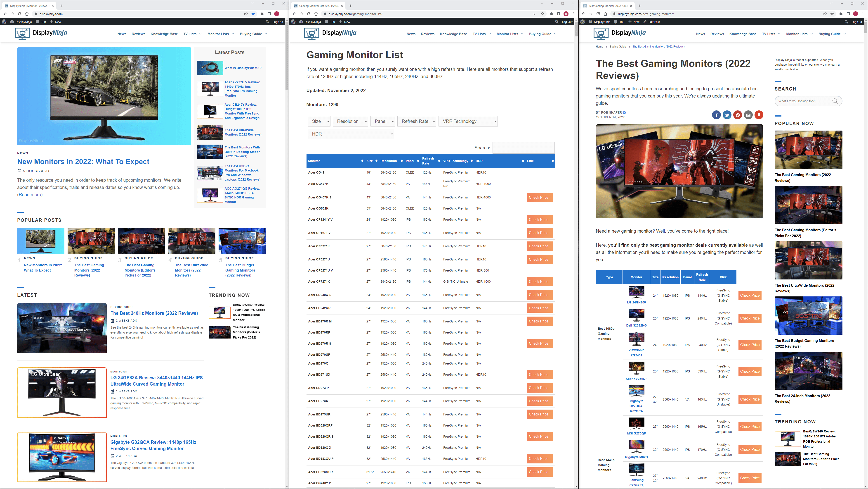Pin article with Pinterest icon

(x=738, y=115)
